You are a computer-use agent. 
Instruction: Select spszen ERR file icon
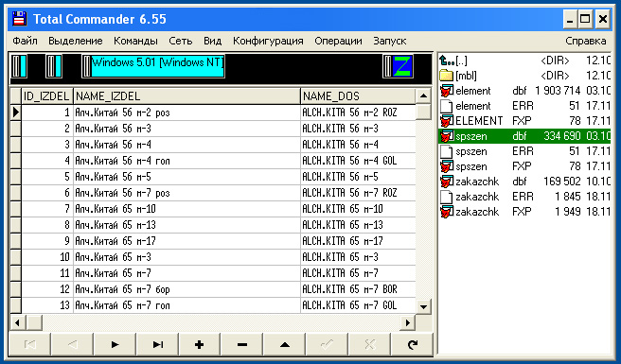point(447,151)
